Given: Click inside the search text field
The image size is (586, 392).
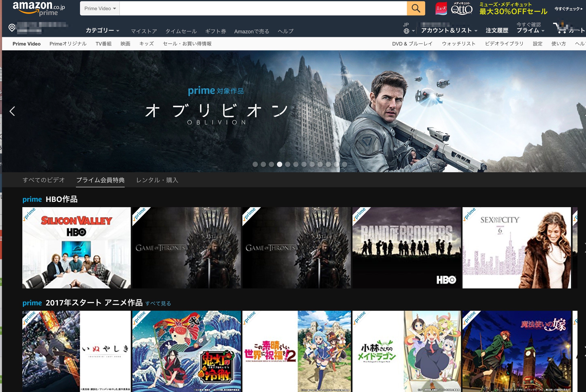Looking at the screenshot, I should (263, 9).
